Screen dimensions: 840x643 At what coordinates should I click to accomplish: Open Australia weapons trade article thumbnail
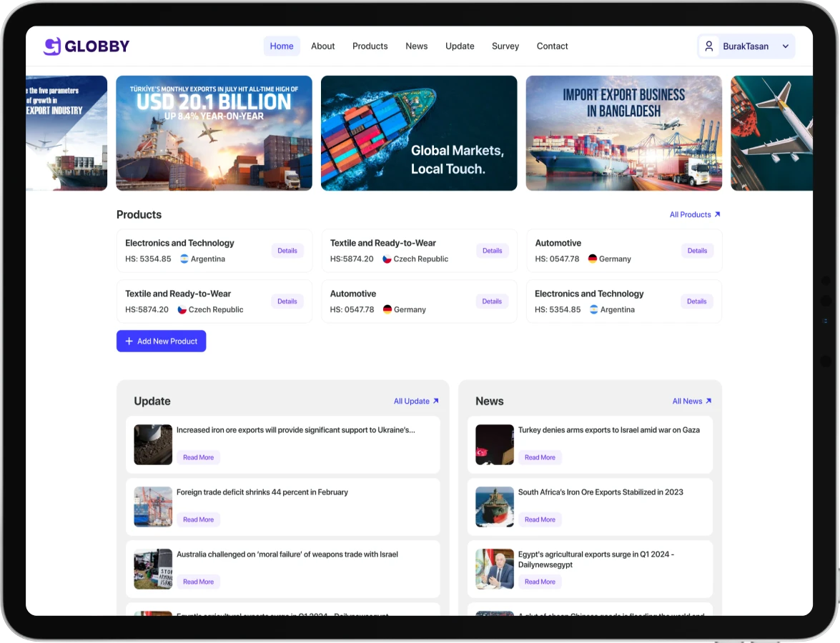[x=153, y=569]
